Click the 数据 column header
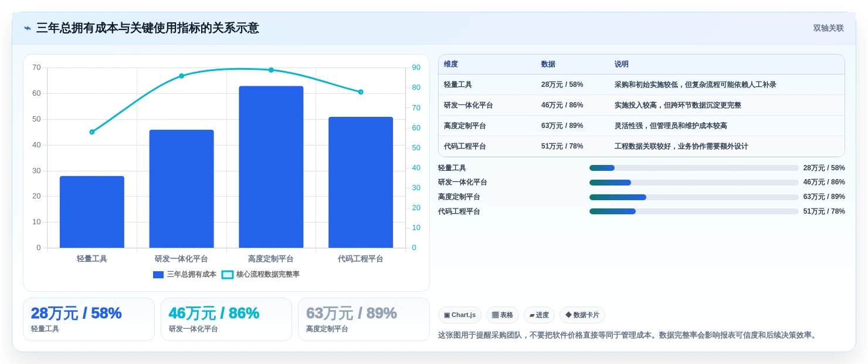The height and width of the screenshot is (364, 868). point(548,65)
